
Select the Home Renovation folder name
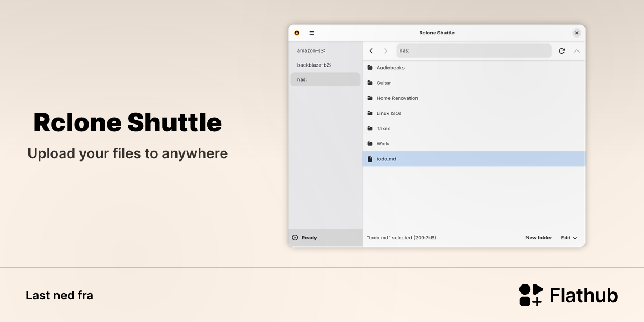tap(397, 98)
